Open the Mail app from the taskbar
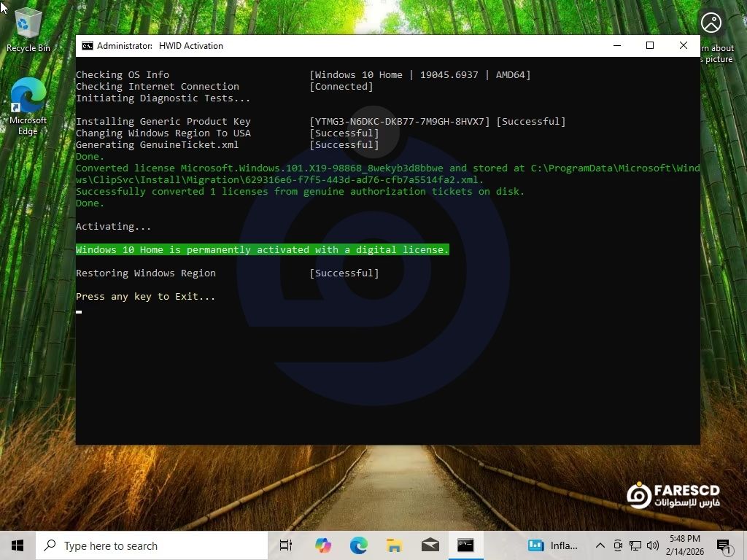747x560 pixels. click(430, 545)
